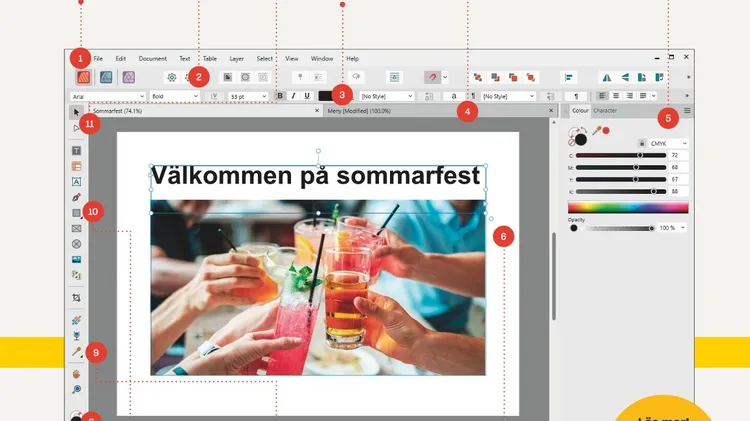Image resolution: width=750 pixels, height=421 pixels.
Task: Pick colour with eyedropper in Colour panel
Action: click(x=596, y=130)
